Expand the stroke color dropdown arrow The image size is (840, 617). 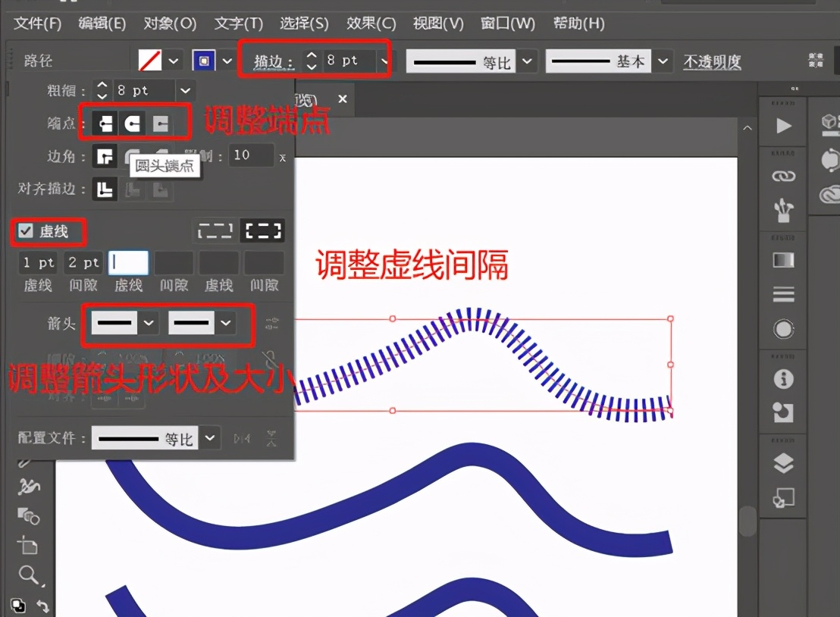pos(227,61)
